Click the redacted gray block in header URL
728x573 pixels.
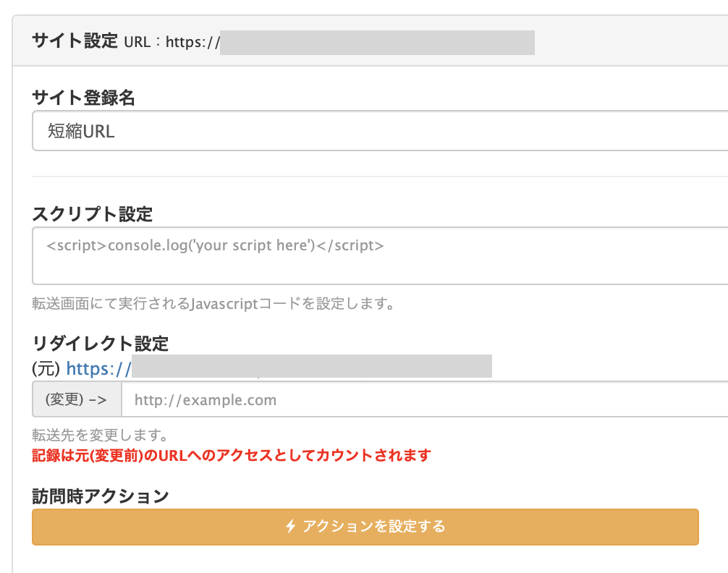(377, 43)
